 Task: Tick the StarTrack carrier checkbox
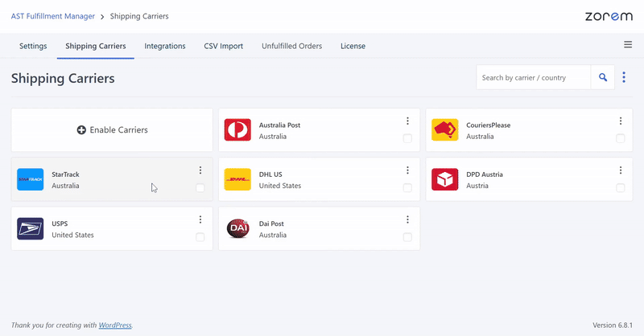tap(200, 188)
